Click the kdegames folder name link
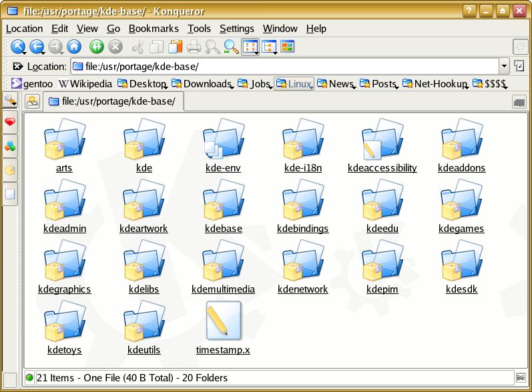This screenshot has height=392, width=532. (461, 229)
